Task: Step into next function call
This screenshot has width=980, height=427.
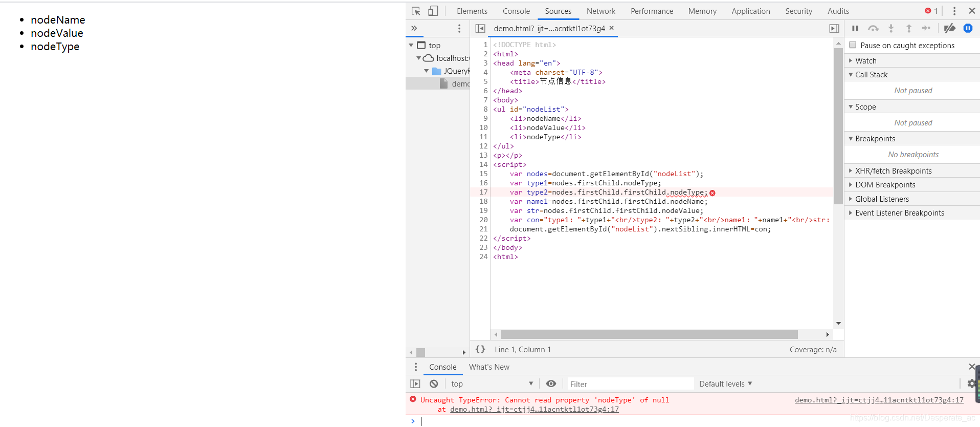Action: (x=891, y=28)
